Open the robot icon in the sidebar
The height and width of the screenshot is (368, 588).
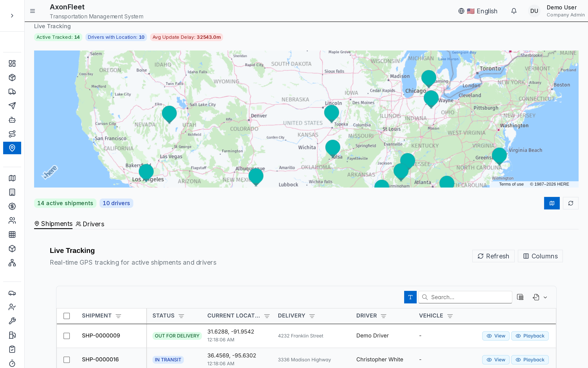[x=12, y=120]
